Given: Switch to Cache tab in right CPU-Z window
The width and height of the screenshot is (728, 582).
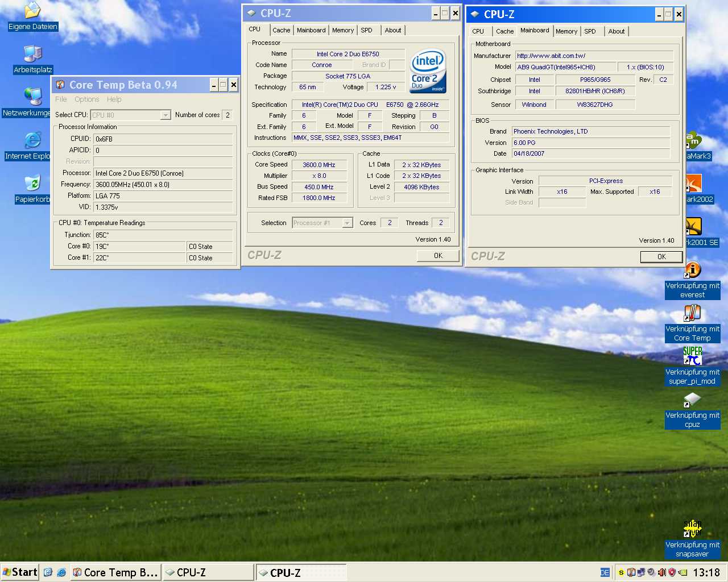Looking at the screenshot, I should point(504,31).
